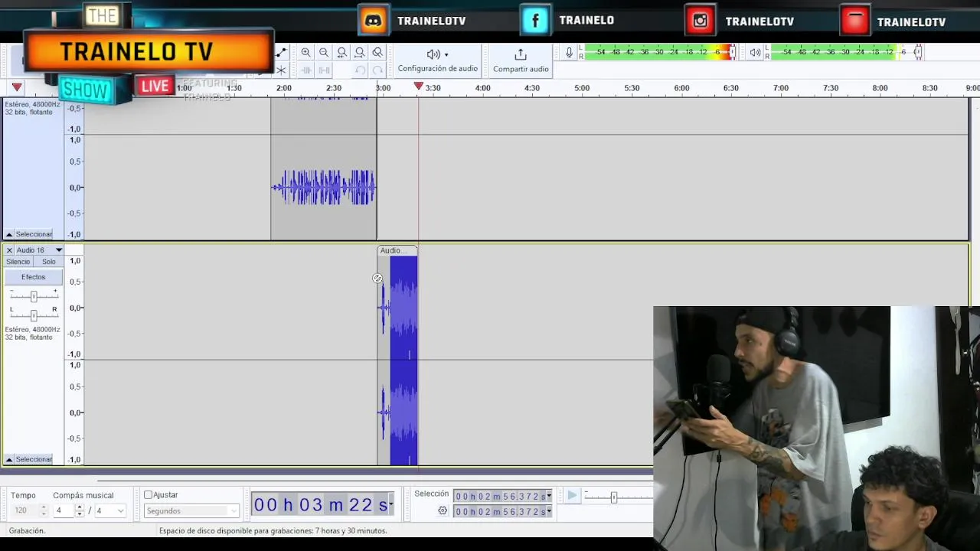Enable the Ajustar snapping checkbox

149,495
